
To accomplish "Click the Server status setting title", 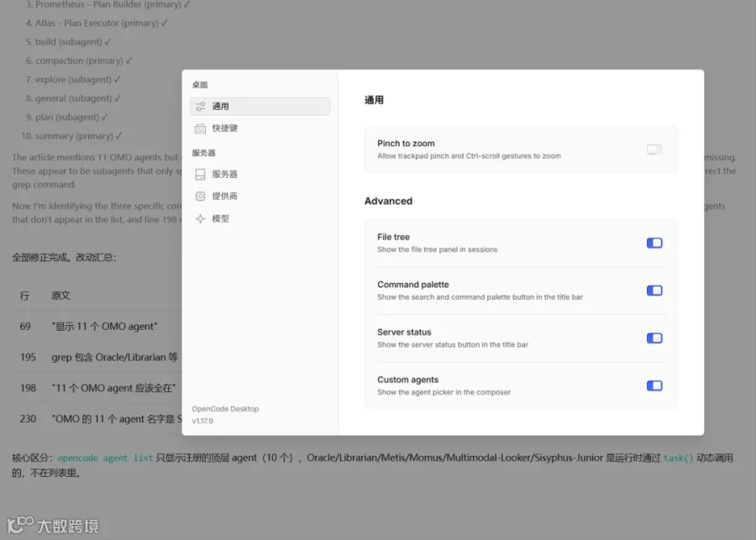I will [404, 332].
